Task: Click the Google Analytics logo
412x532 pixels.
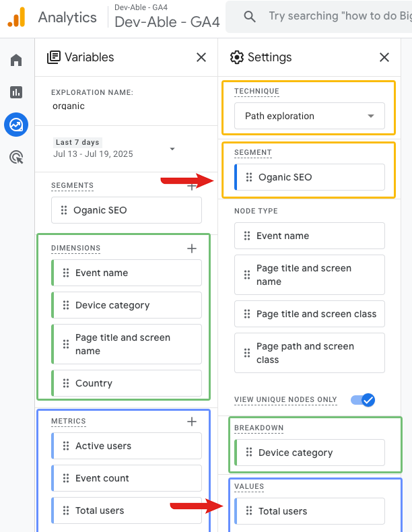Action: click(16, 17)
